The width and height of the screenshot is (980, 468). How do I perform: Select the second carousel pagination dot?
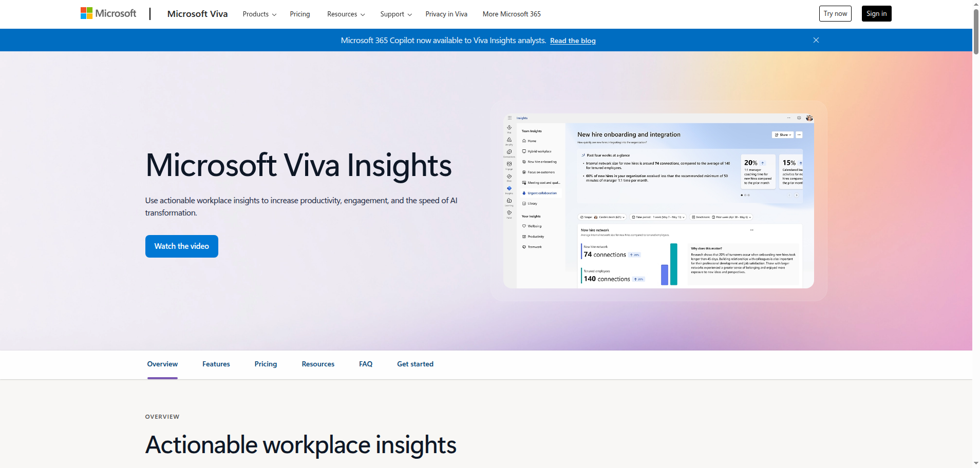745,195
